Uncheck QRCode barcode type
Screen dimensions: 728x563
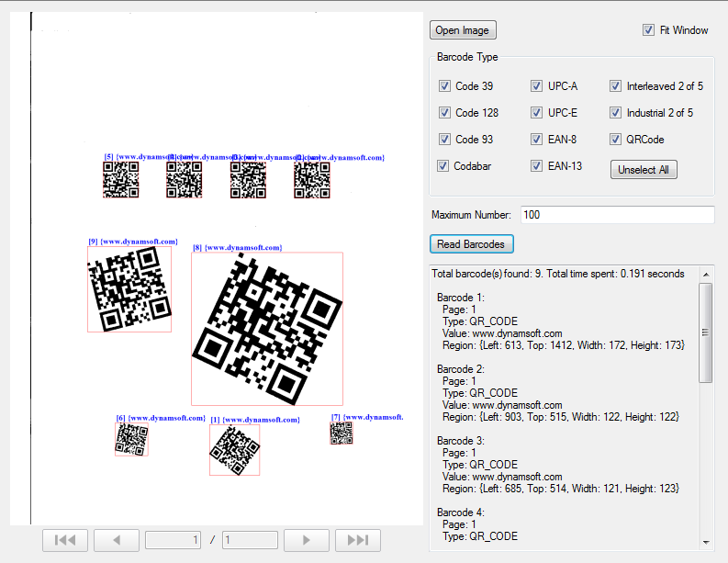(x=616, y=139)
